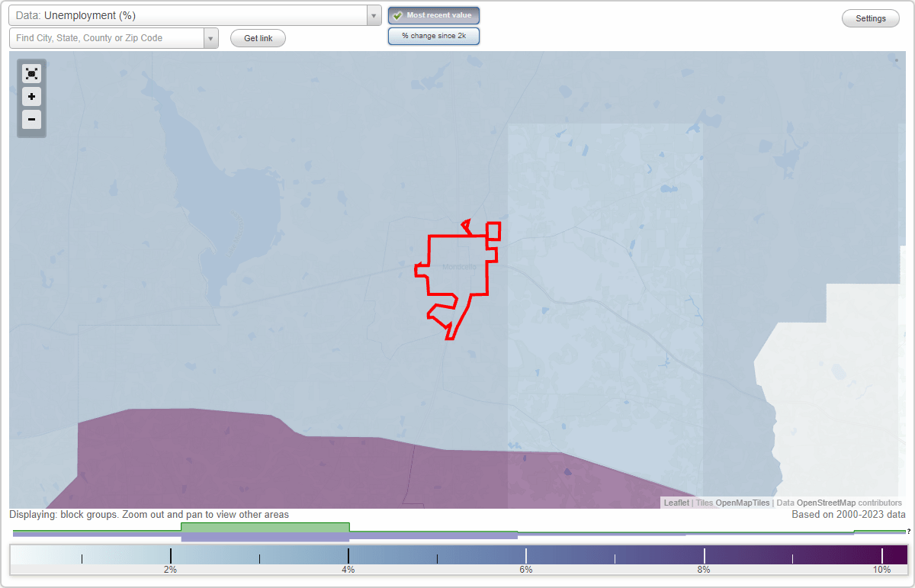Viewport: 915px width, 588px height.
Task: Switch to % change since 2k
Action: (x=434, y=36)
